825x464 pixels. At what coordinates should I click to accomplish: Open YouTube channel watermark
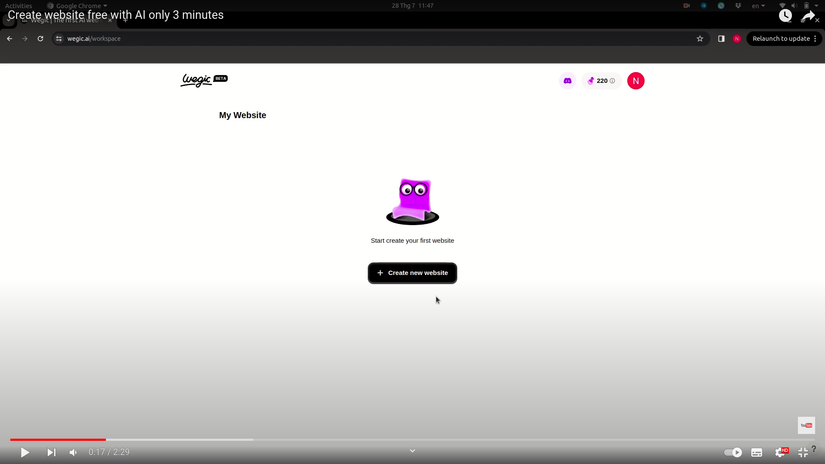[806, 425]
